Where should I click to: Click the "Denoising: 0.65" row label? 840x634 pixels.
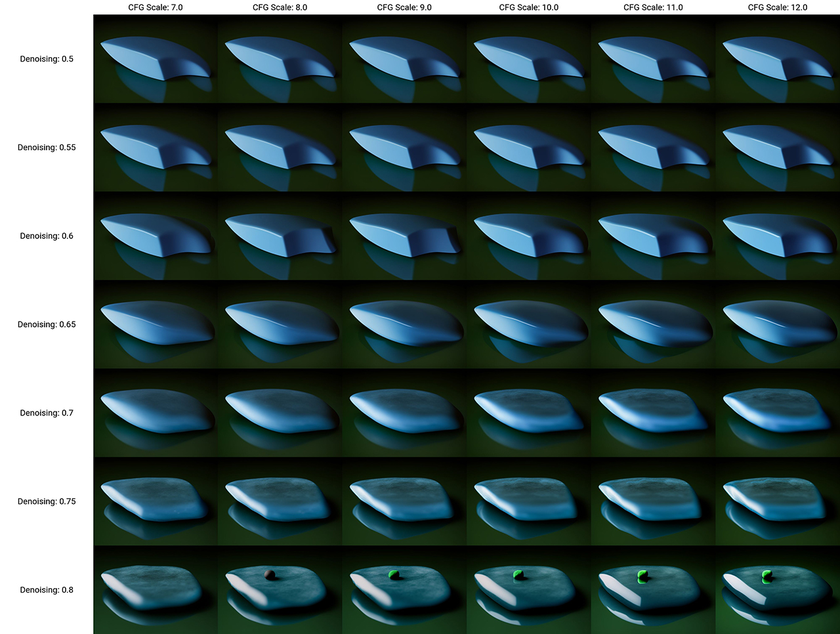47,324
